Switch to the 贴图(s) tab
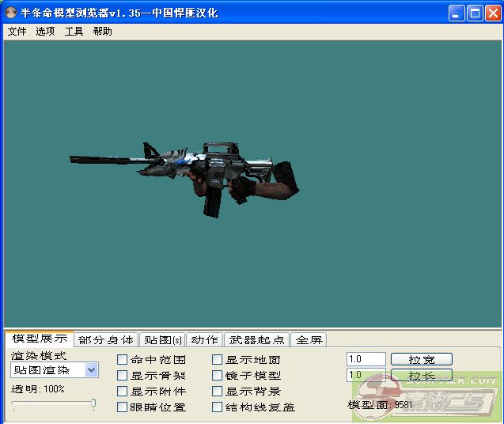This screenshot has height=424, width=504. coord(163,340)
